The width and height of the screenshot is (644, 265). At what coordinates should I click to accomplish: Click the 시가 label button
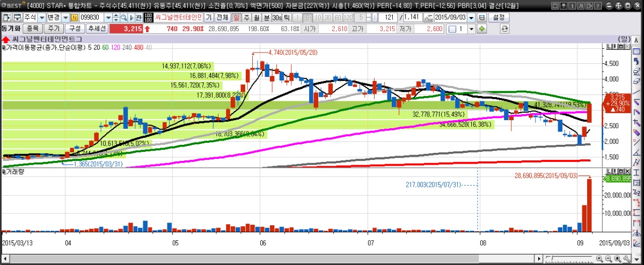310,29
